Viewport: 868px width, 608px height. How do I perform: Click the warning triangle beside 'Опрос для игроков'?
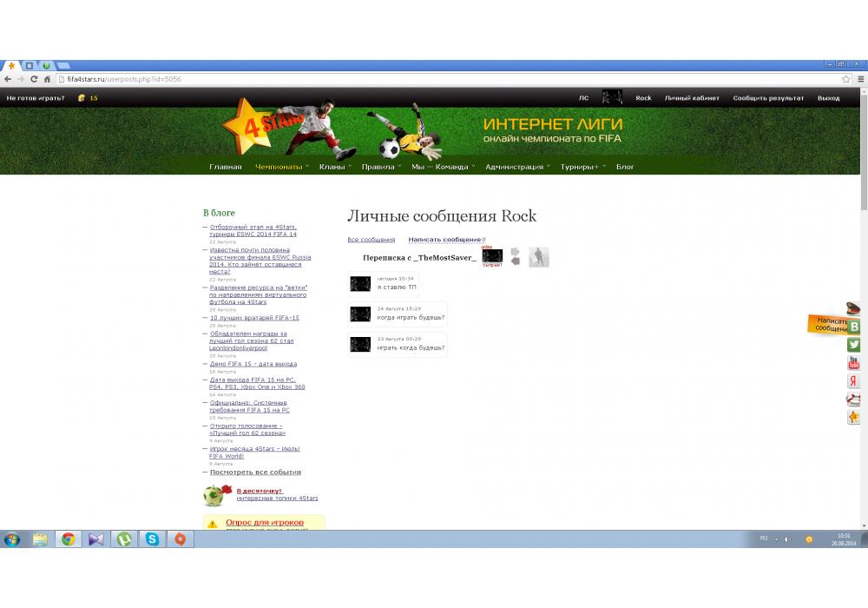(x=213, y=523)
